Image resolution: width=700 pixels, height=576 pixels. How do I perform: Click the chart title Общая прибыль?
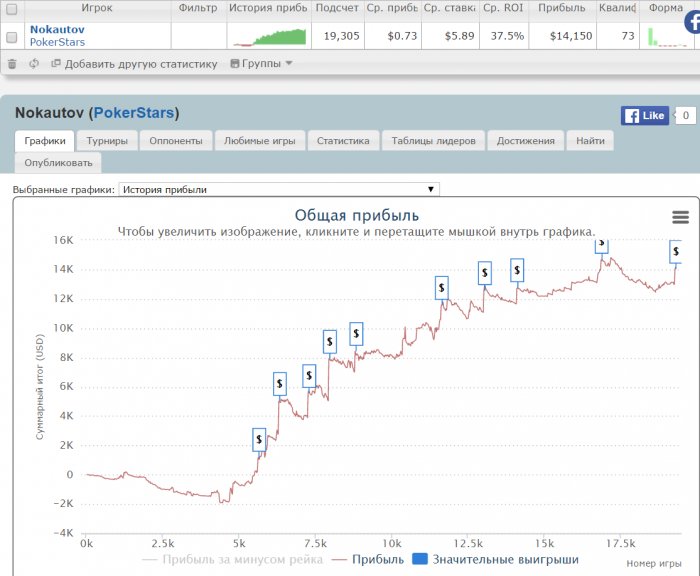(x=357, y=215)
